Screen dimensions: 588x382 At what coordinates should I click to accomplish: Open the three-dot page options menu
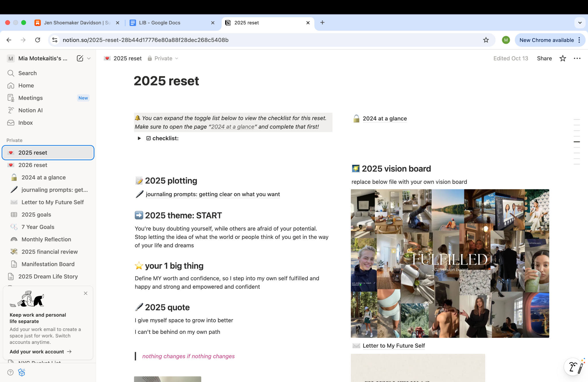(577, 59)
